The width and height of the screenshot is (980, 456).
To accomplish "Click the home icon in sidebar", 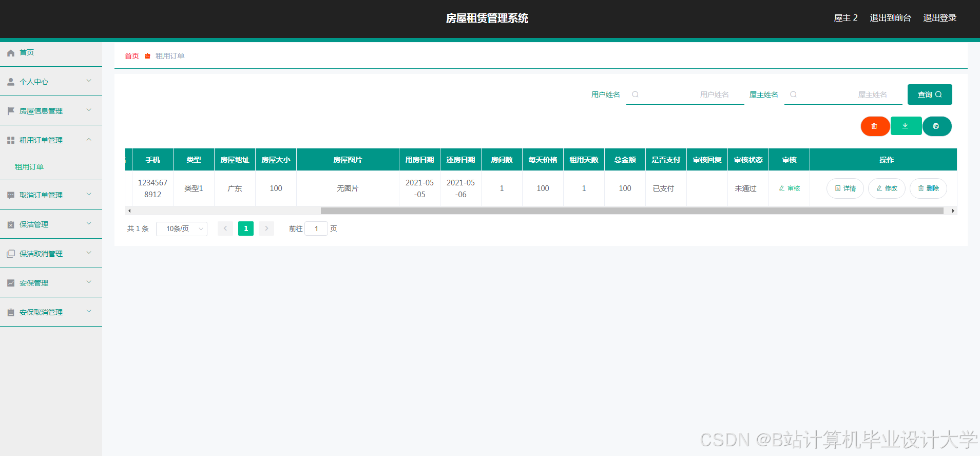I will pyautogui.click(x=11, y=53).
